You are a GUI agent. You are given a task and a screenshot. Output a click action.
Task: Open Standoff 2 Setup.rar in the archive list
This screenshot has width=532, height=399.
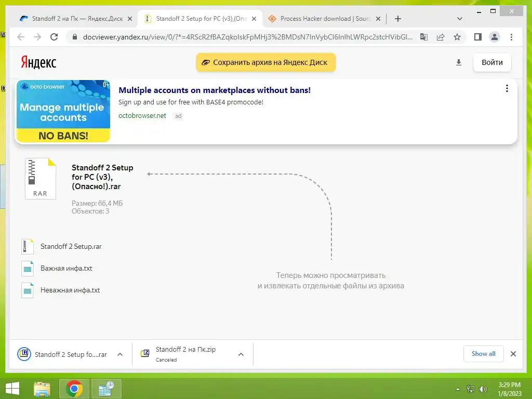71,247
